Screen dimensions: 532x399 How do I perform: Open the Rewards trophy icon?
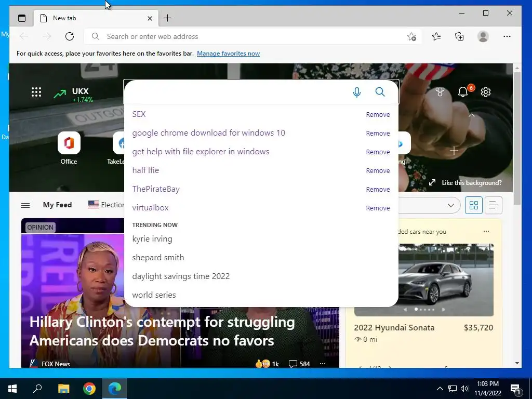point(440,92)
